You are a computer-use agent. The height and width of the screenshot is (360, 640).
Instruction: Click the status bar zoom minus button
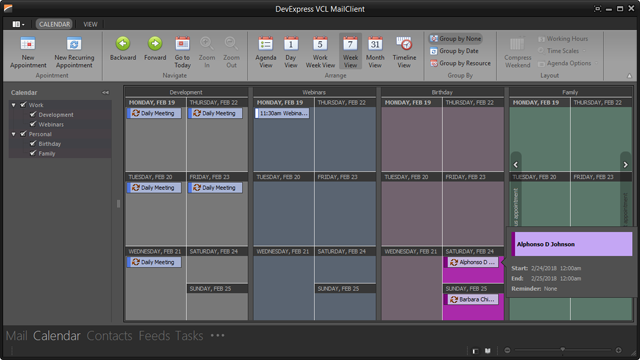click(x=507, y=350)
